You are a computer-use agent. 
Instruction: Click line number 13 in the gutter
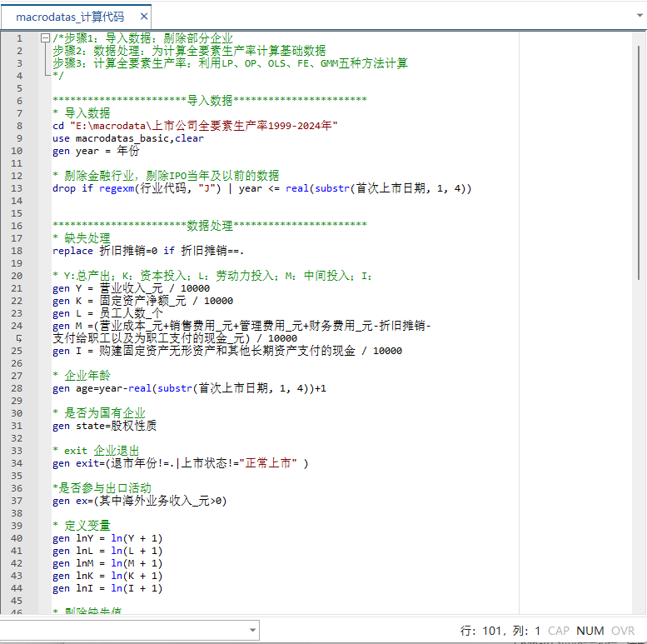[18, 188]
